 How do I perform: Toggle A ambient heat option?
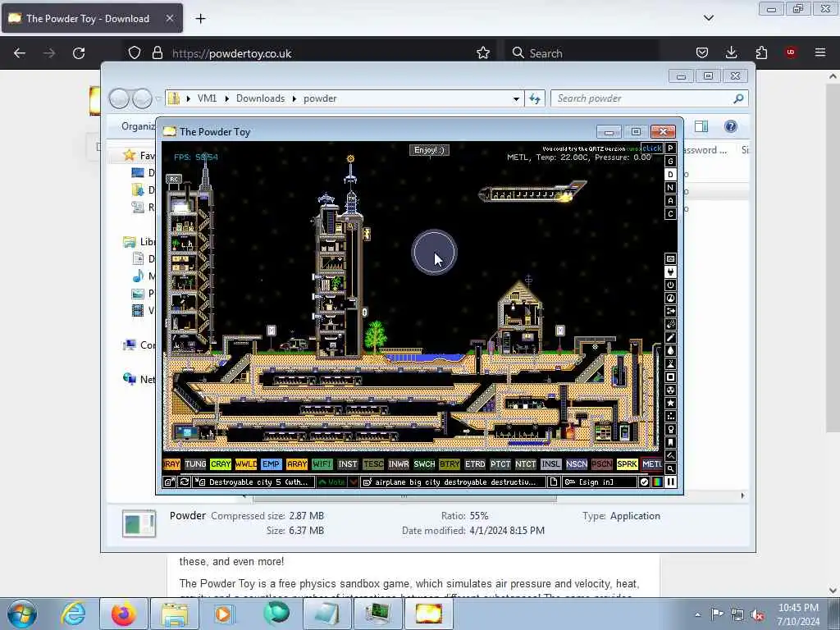[x=670, y=201]
